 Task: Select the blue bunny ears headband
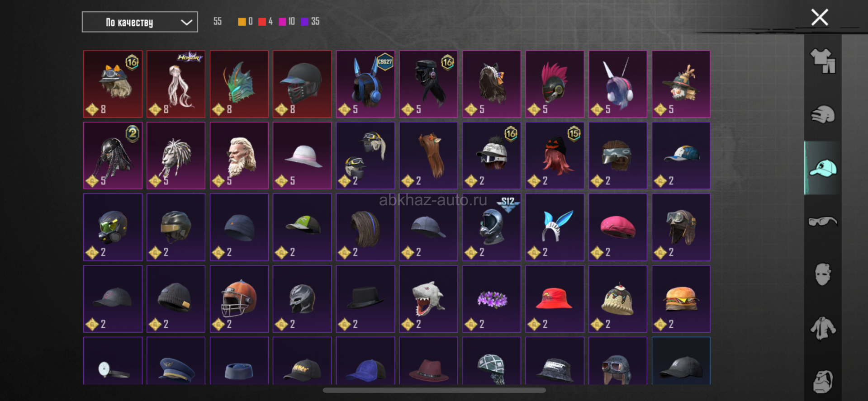tap(555, 227)
